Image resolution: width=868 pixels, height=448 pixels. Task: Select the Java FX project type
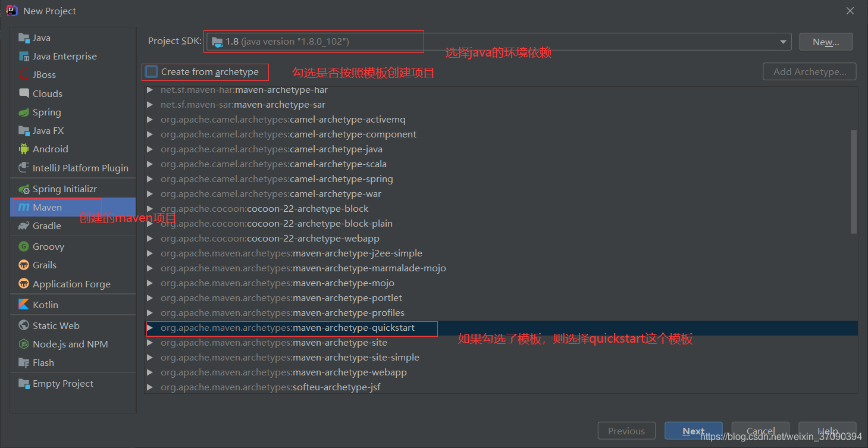click(48, 130)
